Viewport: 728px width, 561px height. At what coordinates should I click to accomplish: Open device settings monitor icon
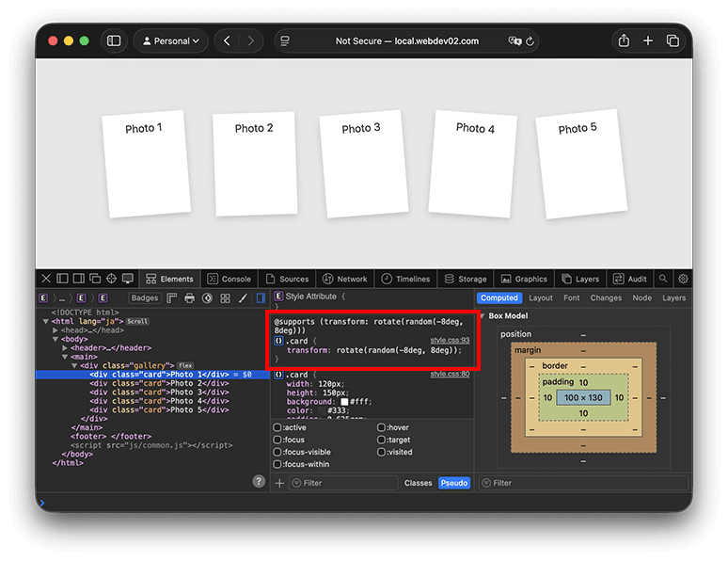click(x=128, y=279)
